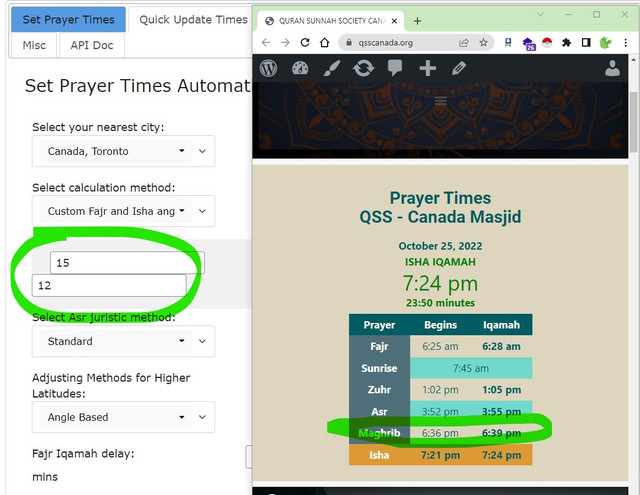Open the WordPress logo menu
The image size is (640, 495).
pos(268,68)
